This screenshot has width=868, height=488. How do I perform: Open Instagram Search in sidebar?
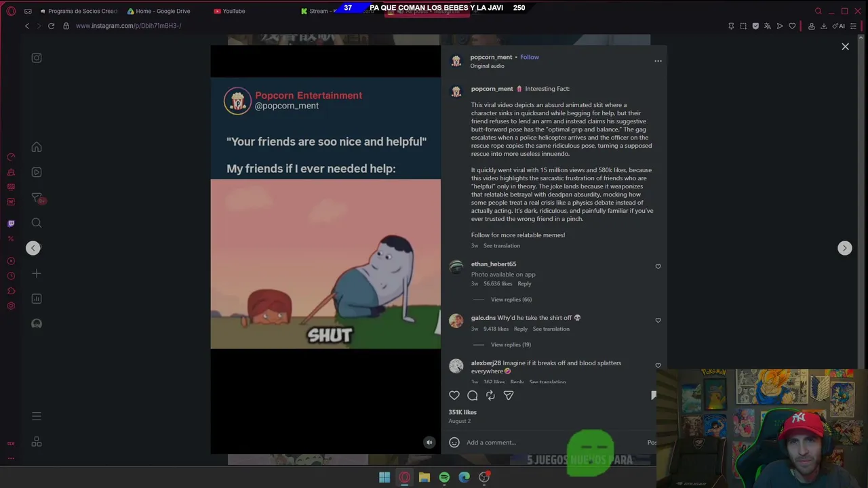click(37, 223)
